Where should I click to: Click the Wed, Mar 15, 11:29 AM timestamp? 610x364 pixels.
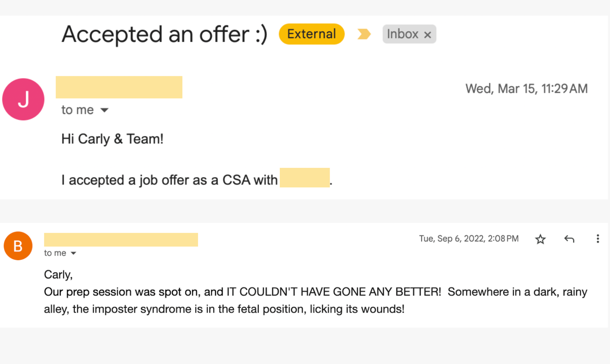click(x=526, y=89)
